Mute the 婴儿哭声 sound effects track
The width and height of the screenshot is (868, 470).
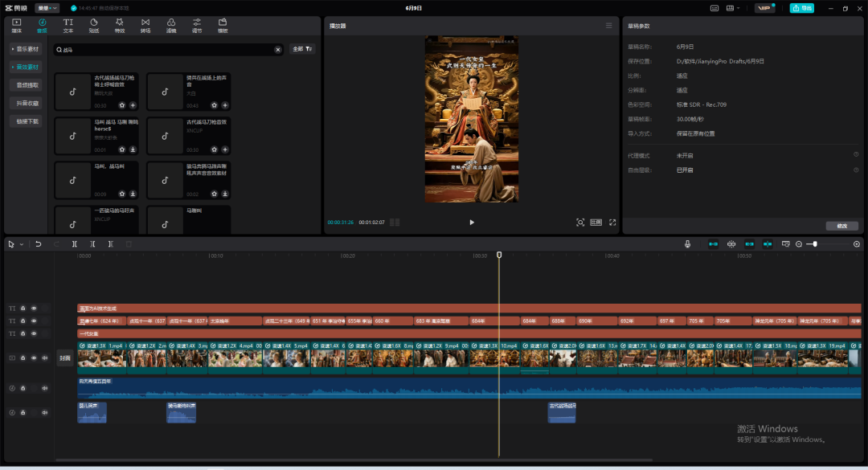(x=45, y=412)
